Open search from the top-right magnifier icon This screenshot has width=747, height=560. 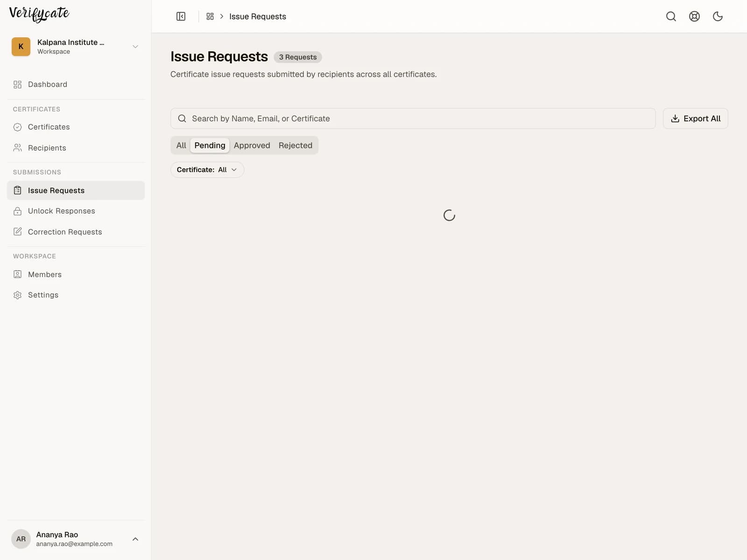[x=671, y=16]
